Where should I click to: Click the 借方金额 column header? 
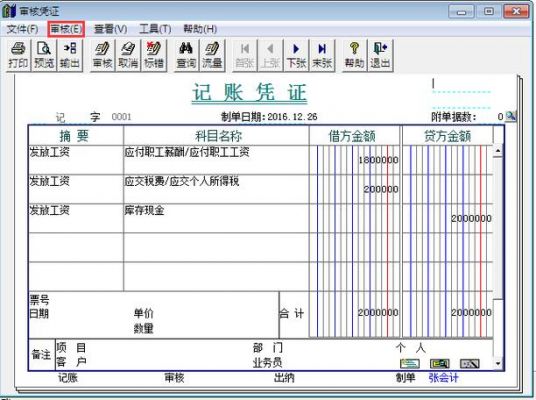[x=352, y=136]
